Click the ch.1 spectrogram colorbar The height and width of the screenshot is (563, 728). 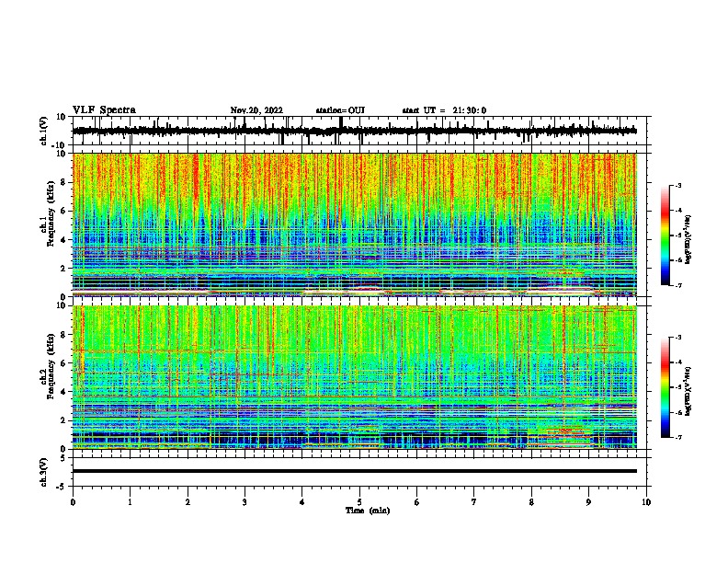[665, 236]
